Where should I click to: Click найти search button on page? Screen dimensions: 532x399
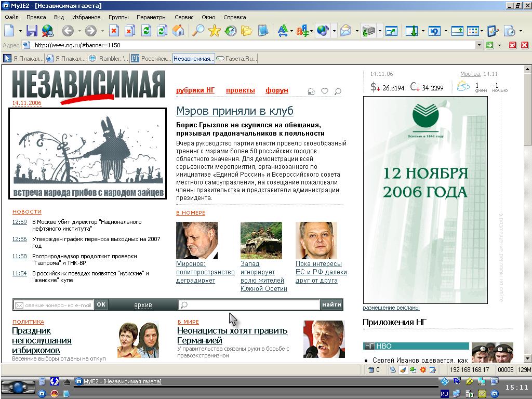point(331,304)
